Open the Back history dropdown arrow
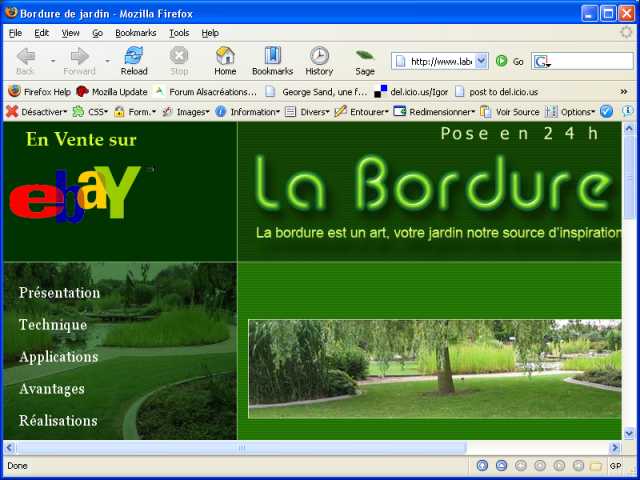Viewport: 640px width, 480px height. [53, 61]
